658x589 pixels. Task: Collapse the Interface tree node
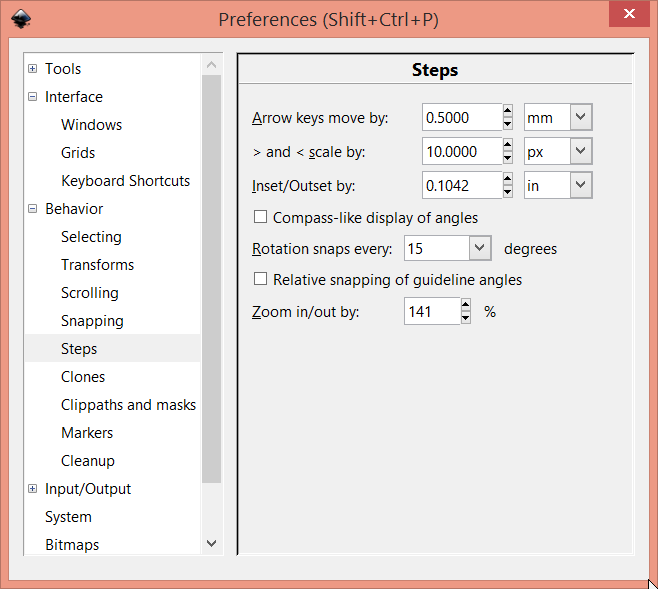click(32, 96)
